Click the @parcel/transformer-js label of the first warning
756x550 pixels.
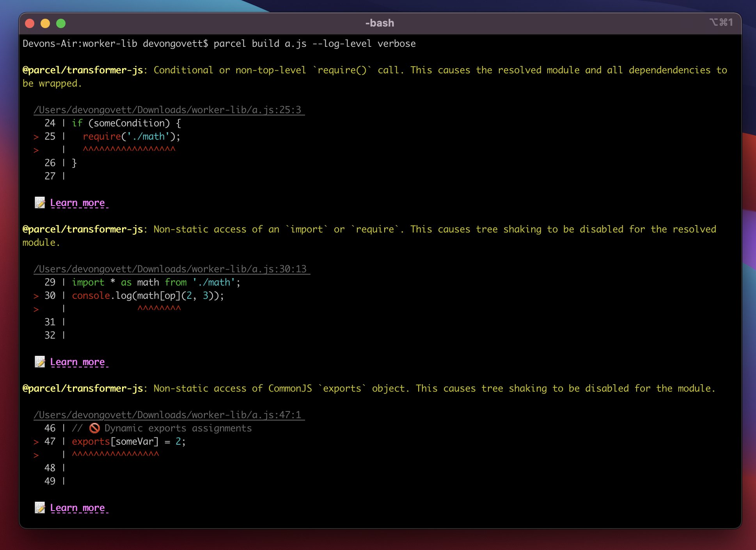(83, 70)
